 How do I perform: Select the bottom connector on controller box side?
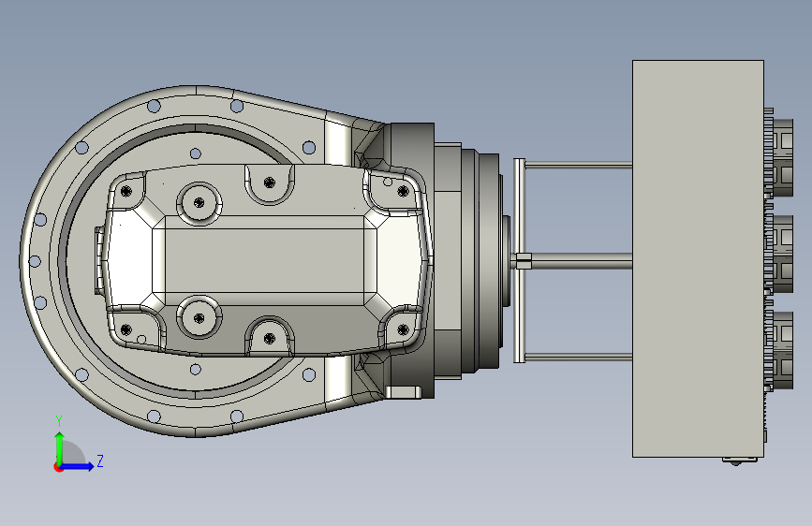(781, 350)
